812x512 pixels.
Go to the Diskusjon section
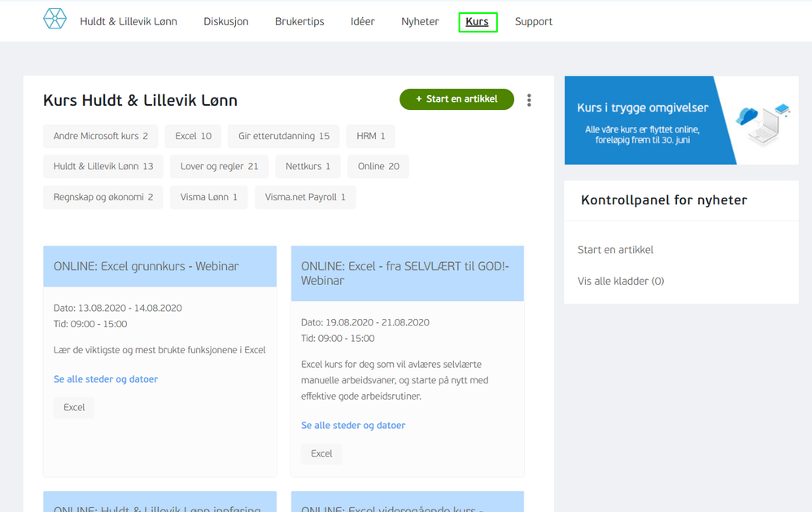click(226, 21)
